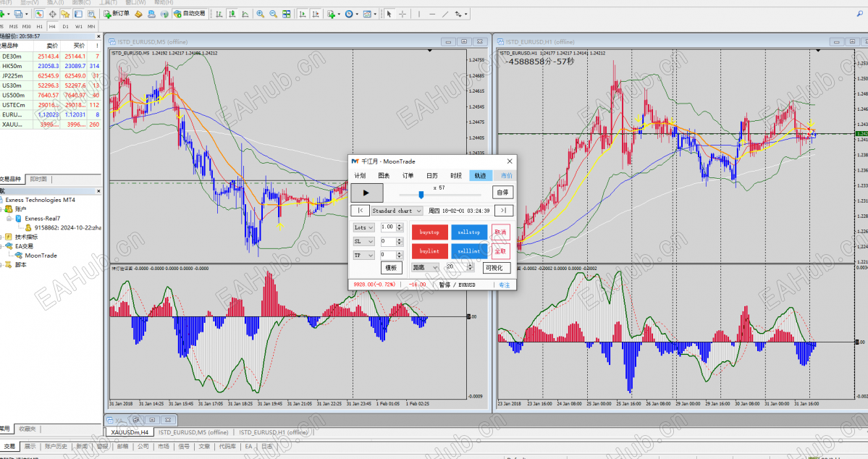
Task: Select the D1 timeframe
Action: [x=65, y=27]
